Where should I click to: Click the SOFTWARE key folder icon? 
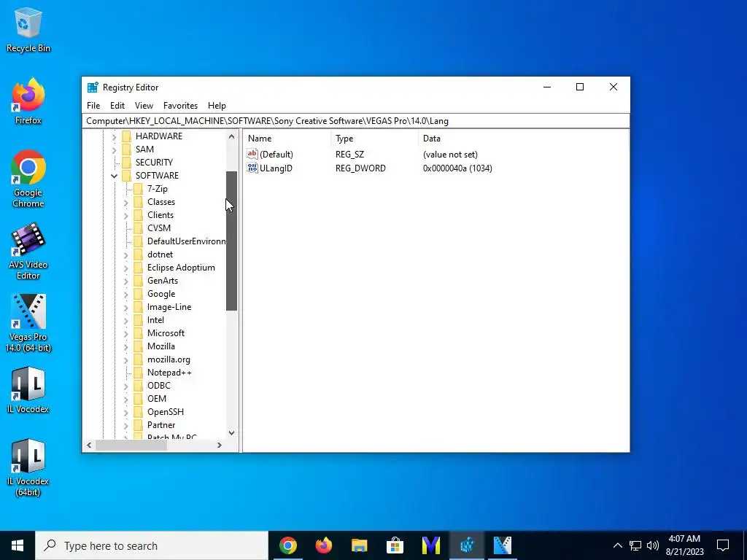tap(126, 176)
